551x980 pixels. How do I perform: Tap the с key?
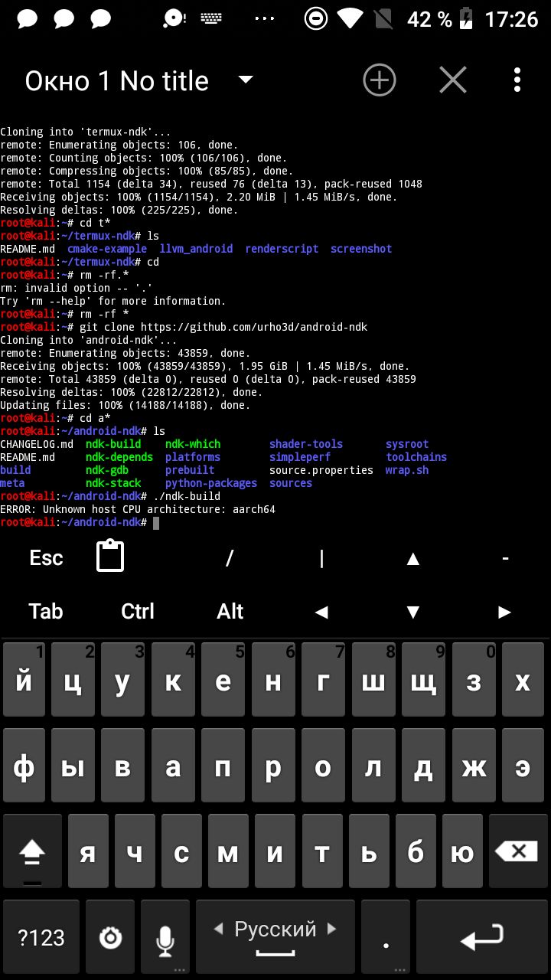pos(181,851)
